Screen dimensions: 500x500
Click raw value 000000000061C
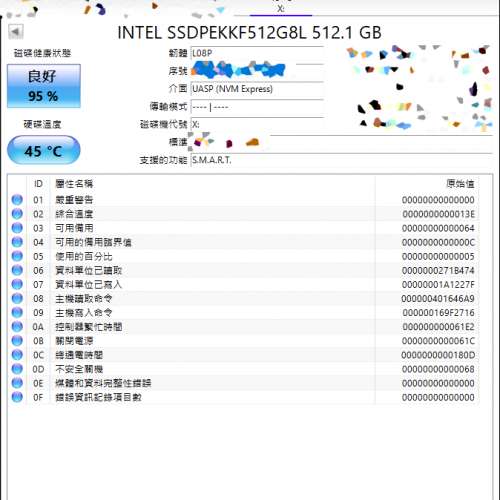438,341
